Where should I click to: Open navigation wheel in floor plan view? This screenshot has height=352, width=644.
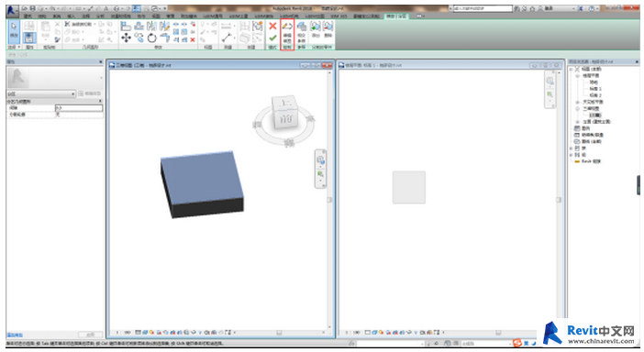(x=550, y=81)
